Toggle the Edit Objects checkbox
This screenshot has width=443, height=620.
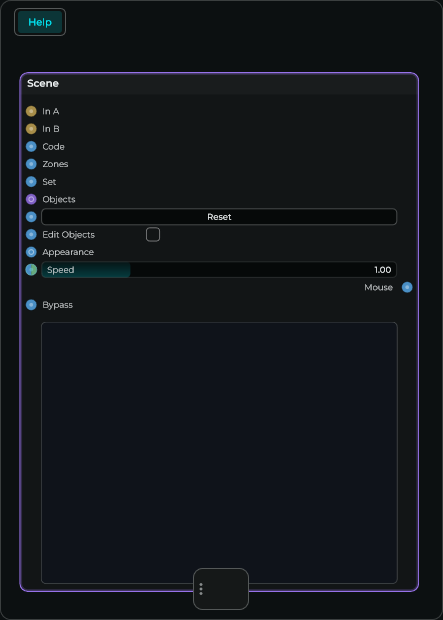point(153,234)
